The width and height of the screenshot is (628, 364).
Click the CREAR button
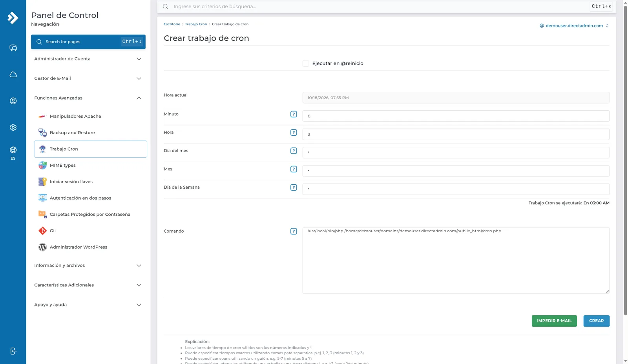click(596, 321)
